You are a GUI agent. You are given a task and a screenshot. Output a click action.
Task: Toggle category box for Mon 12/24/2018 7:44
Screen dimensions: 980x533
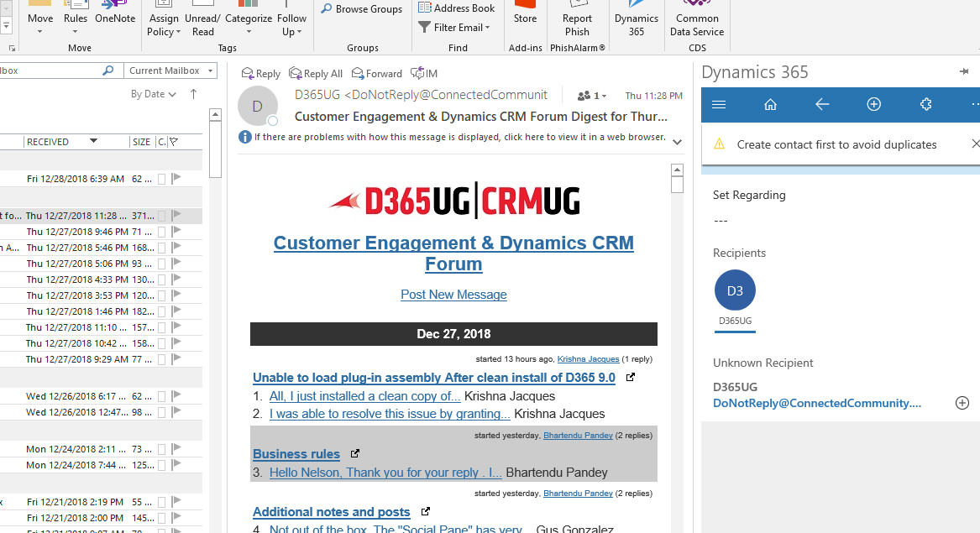coord(162,465)
